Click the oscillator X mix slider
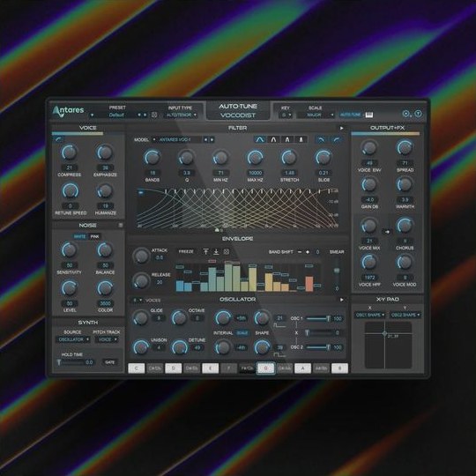This screenshot has height=476, width=476. (x=318, y=333)
